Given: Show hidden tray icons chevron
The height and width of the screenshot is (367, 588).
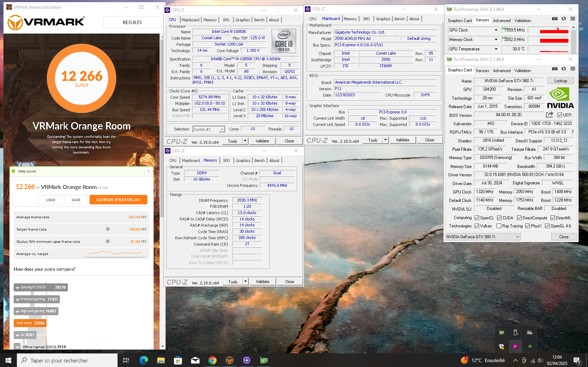Looking at the screenshot, I should [x=516, y=360].
